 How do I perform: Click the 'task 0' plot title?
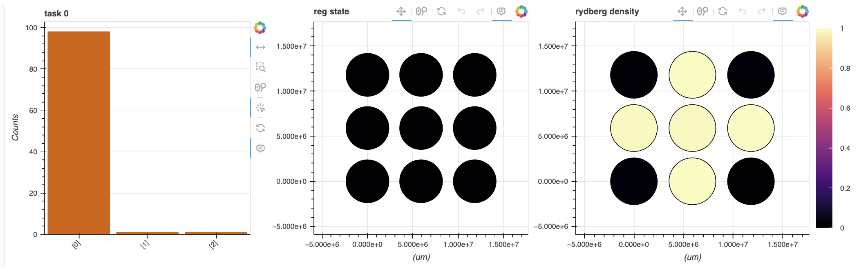coord(56,14)
